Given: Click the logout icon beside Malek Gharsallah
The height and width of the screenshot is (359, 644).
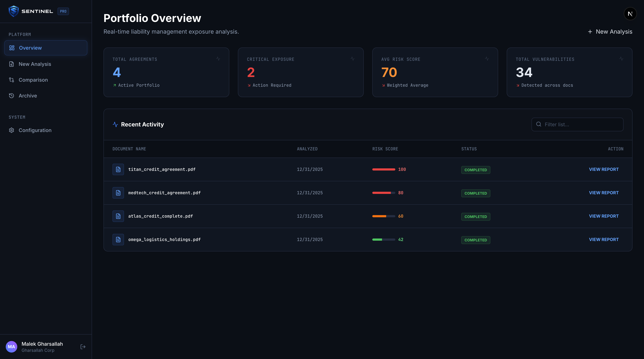Looking at the screenshot, I should coord(83,347).
